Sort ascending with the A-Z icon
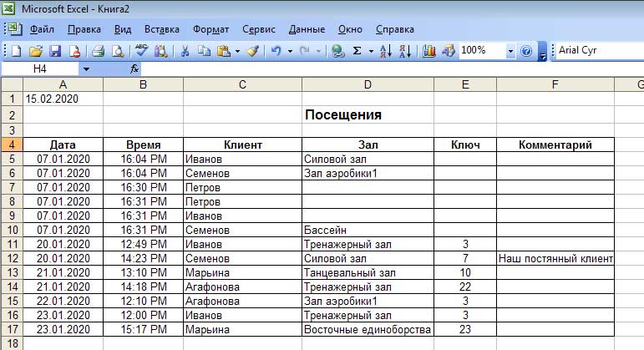The height and width of the screenshot is (350, 644). point(385,51)
